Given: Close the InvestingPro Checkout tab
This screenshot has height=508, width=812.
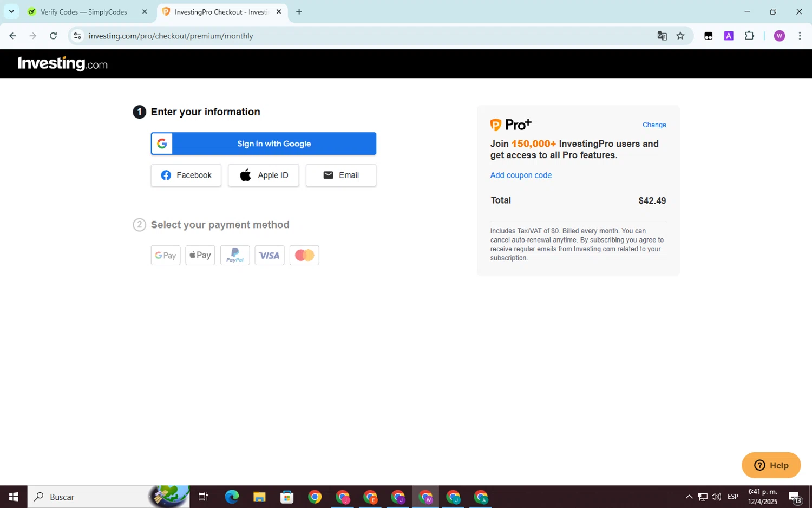Looking at the screenshot, I should [x=279, y=12].
